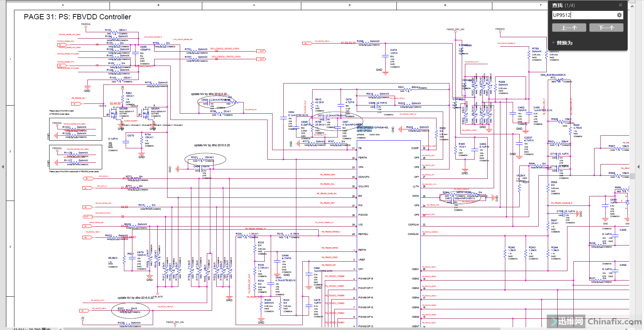
Task: Jump to next search result (下一个)
Action: [x=606, y=28]
